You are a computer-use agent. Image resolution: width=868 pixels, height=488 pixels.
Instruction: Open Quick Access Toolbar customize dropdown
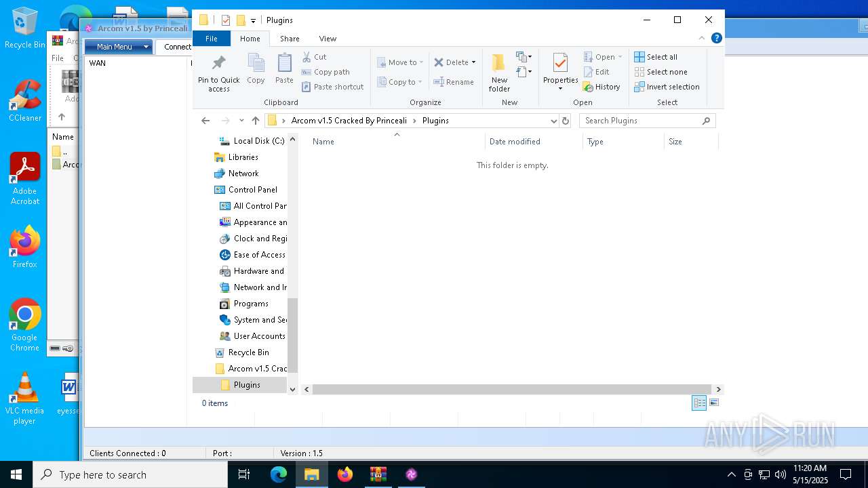(253, 20)
